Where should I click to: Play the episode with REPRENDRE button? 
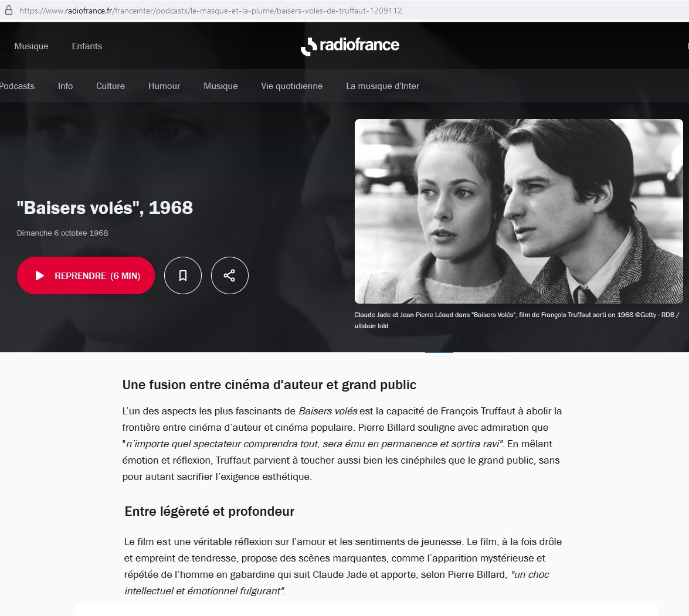86,275
